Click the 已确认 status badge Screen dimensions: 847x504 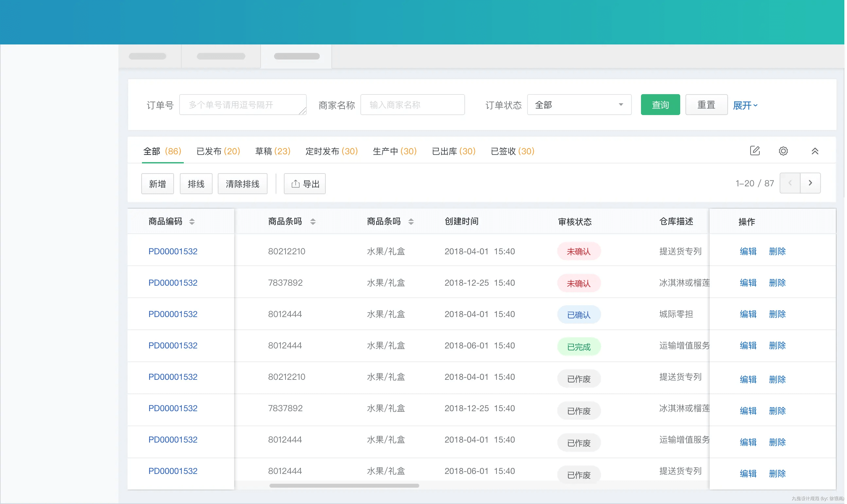579,315
